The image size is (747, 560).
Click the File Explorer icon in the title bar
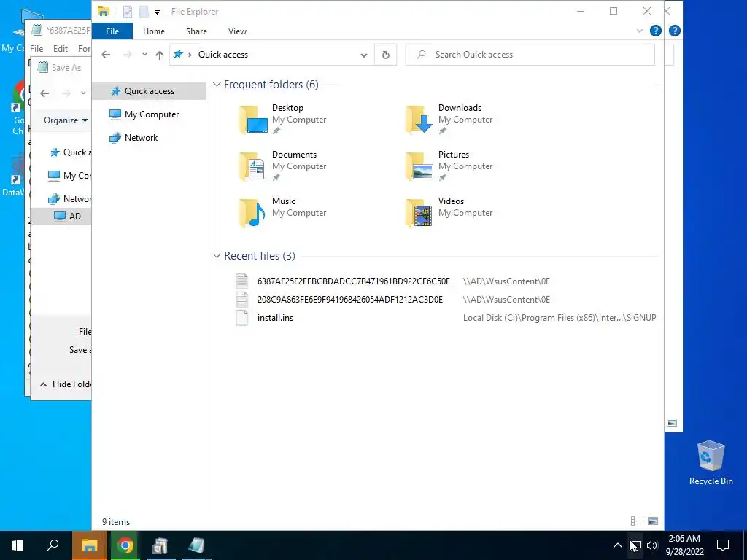(104, 12)
